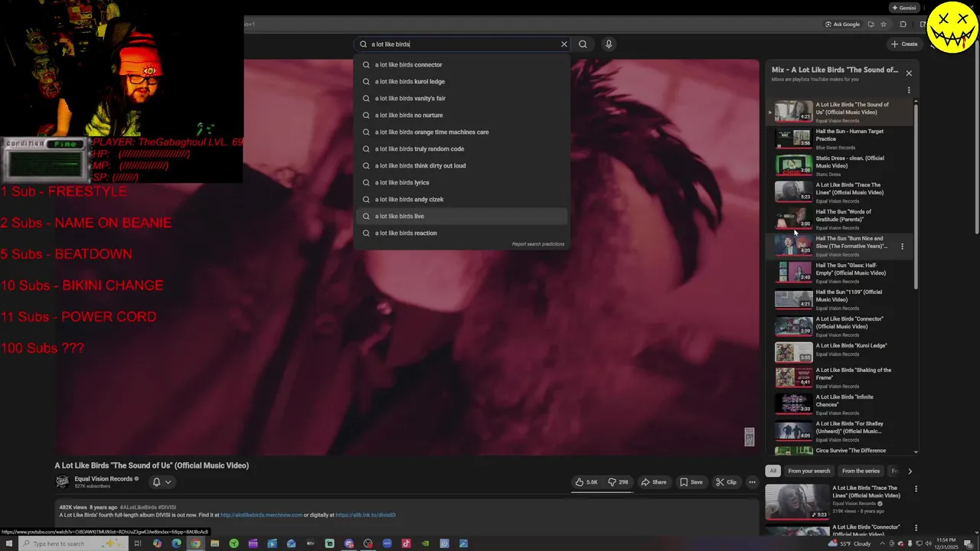Click the Clip scissors button

click(726, 482)
